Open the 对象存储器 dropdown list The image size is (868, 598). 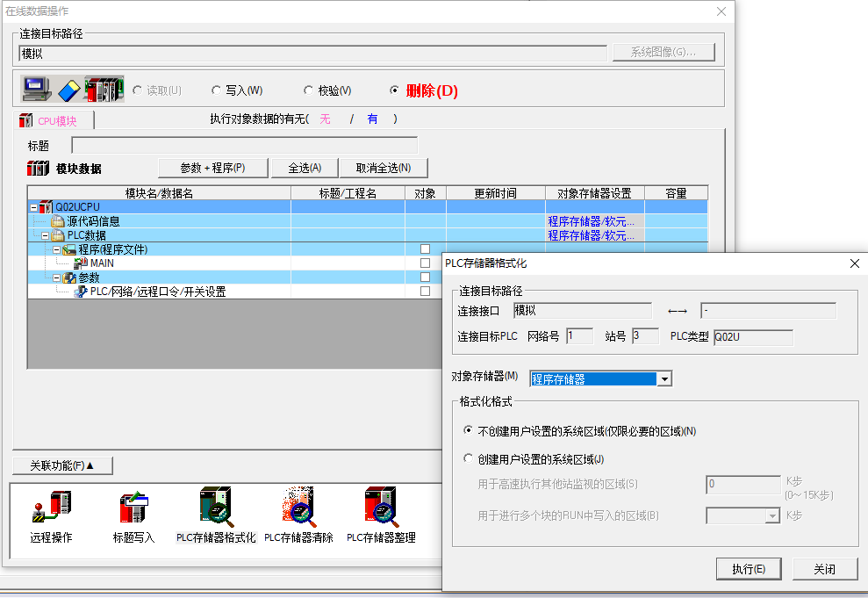point(664,379)
